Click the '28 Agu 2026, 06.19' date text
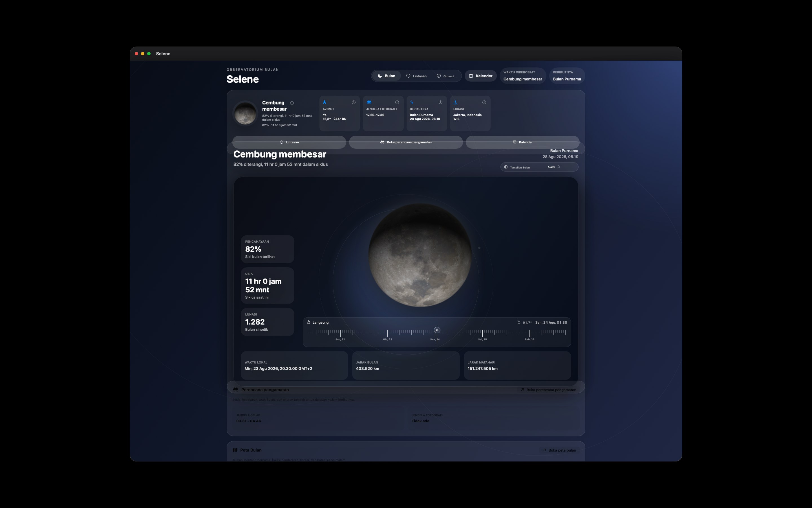The height and width of the screenshot is (508, 812). [560, 157]
